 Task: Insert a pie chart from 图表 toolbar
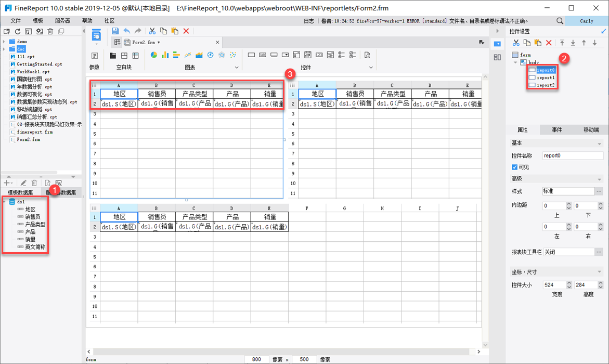tap(154, 55)
